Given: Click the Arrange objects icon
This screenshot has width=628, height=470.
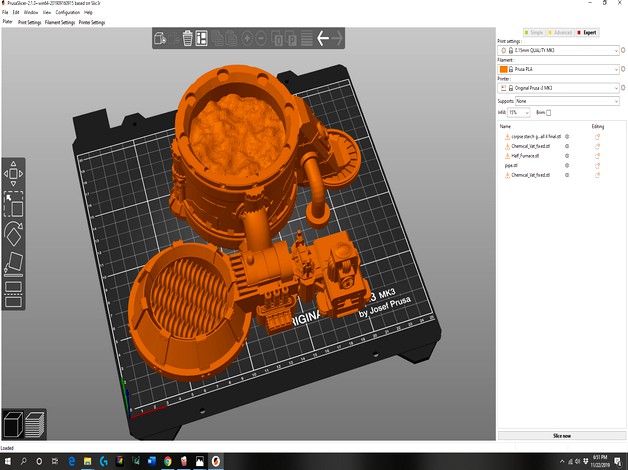Looking at the screenshot, I should coord(201,38).
